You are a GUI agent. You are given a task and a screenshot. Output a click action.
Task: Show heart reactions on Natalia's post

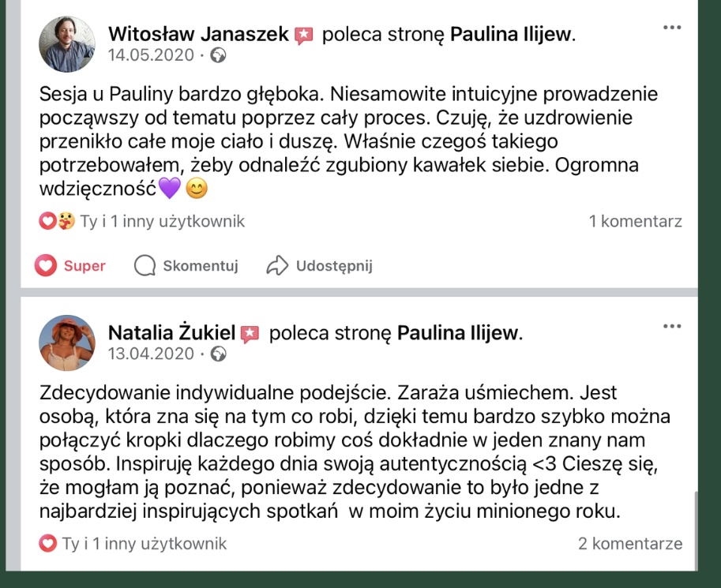coord(133,544)
